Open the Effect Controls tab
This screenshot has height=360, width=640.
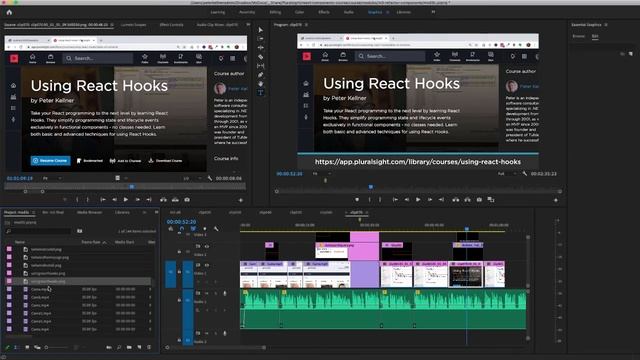click(171, 25)
